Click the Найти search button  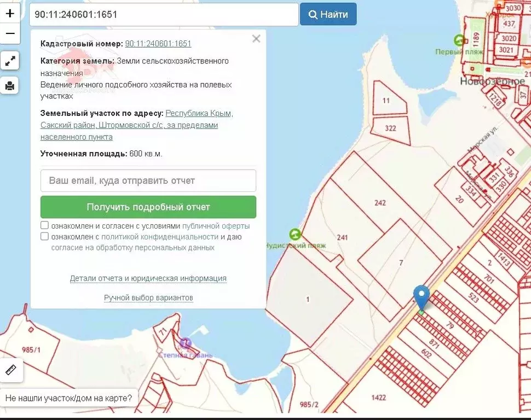coord(328,14)
